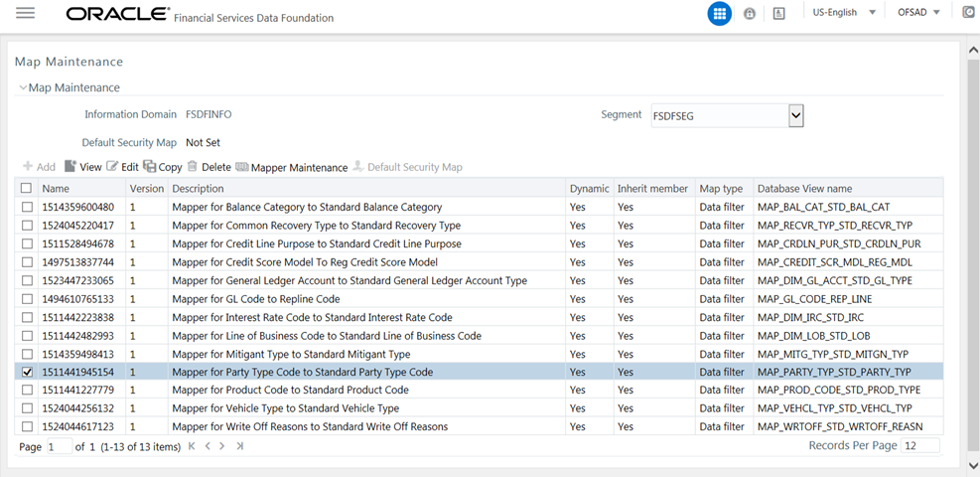Collapse the Map Maintenance section
This screenshot has height=477, width=980.
tap(24, 87)
